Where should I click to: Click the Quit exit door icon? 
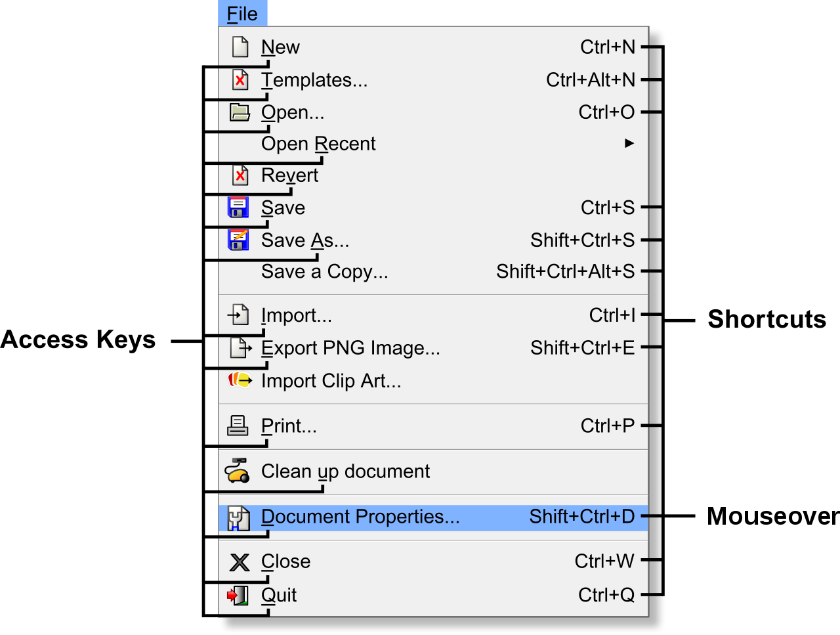238,595
